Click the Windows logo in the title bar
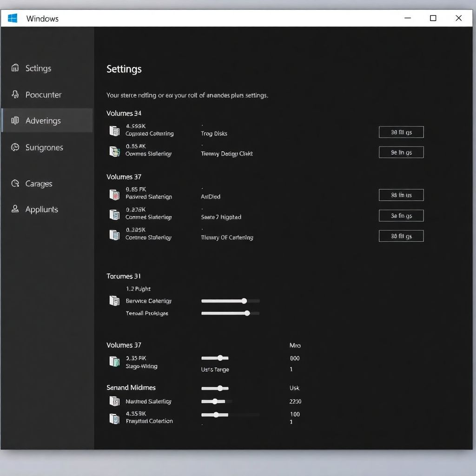The width and height of the screenshot is (476, 476). pos(13,18)
